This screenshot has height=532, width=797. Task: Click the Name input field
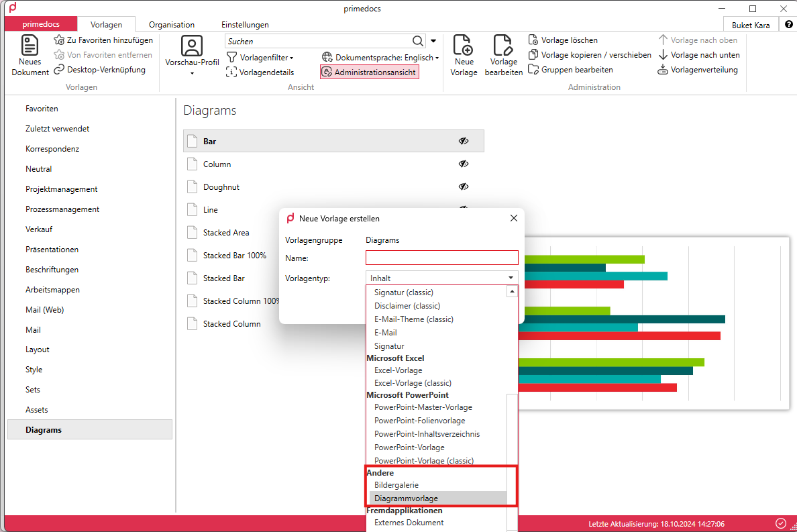click(x=441, y=258)
